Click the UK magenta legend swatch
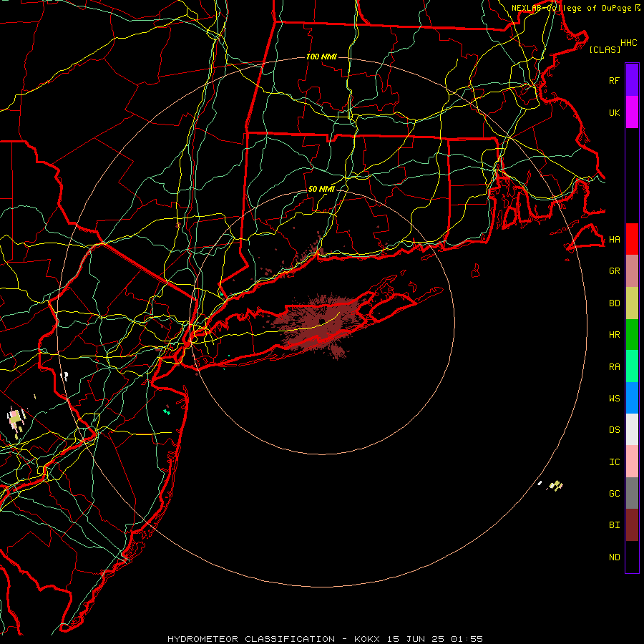 632,112
